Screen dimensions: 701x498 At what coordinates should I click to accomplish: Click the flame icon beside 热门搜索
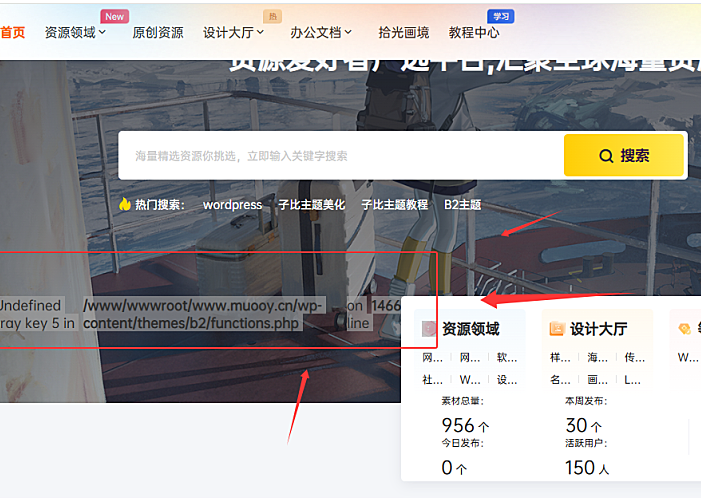125,204
